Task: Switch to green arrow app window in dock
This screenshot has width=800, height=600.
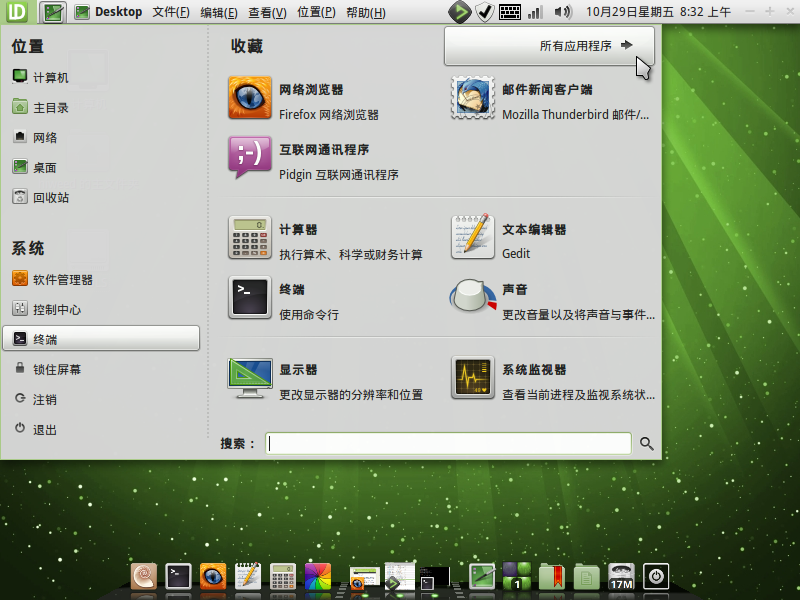Action: tap(399, 577)
